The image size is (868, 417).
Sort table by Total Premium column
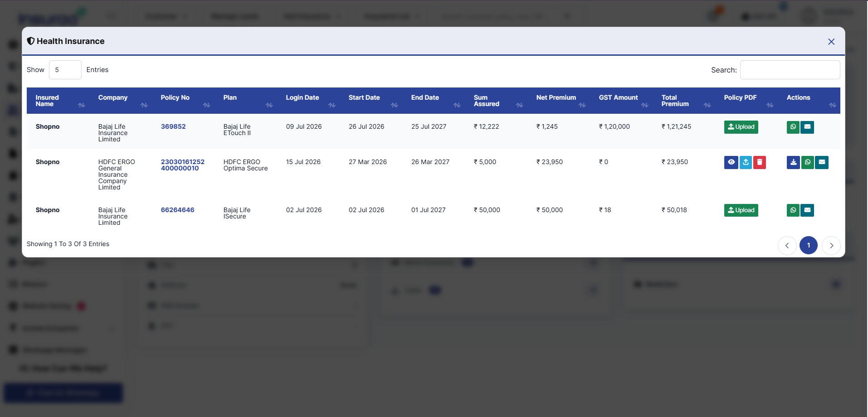pyautogui.click(x=684, y=101)
